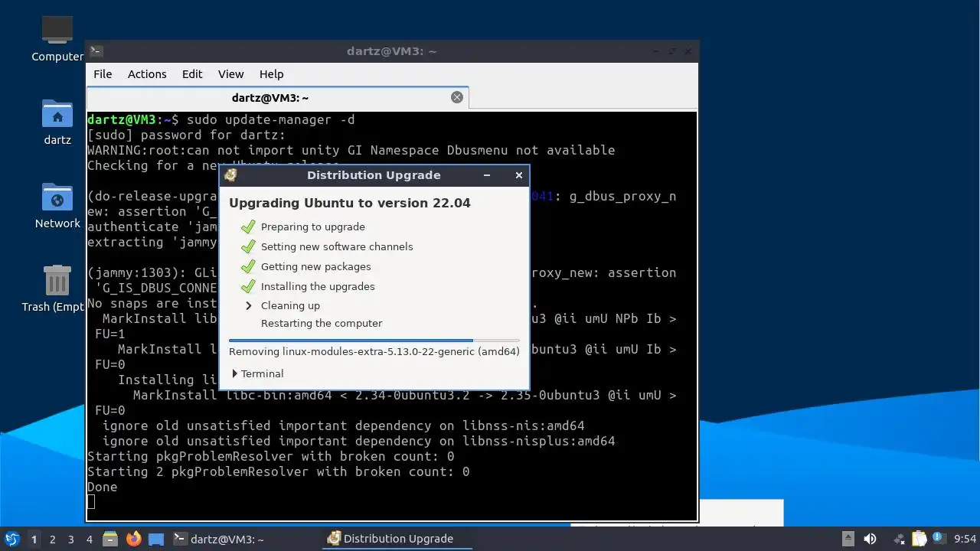Minimize the Distribution Upgrade dialog
Viewport: 980px width, 551px height.
(487, 175)
